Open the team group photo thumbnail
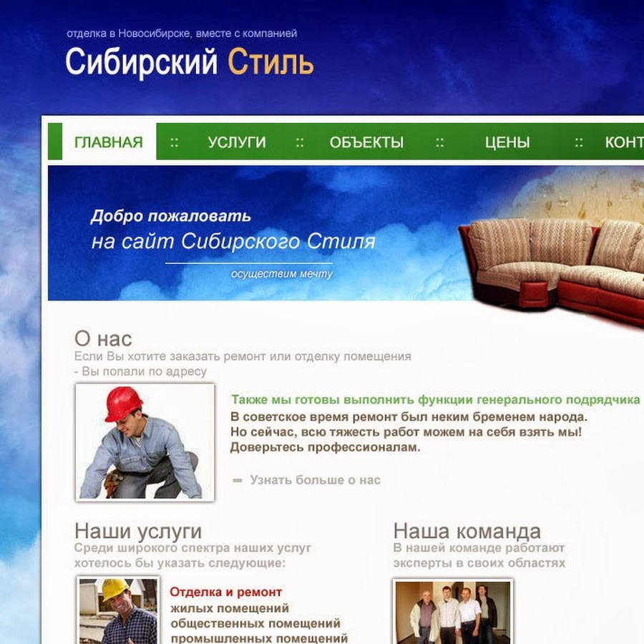 (x=453, y=612)
